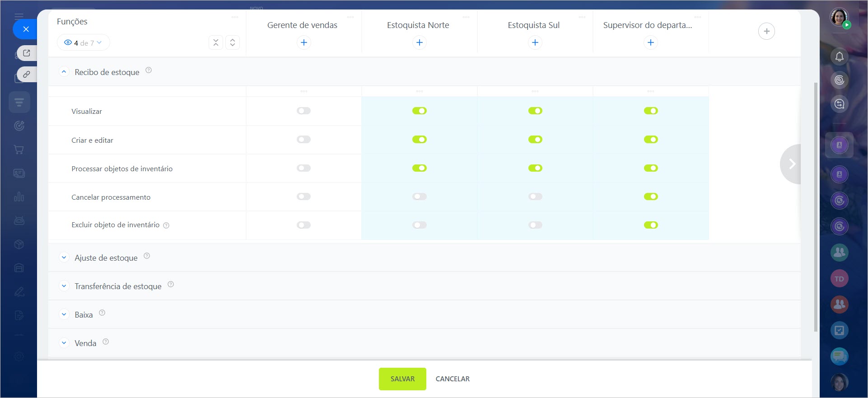868x398 pixels.
Task: Disable Processar objetos de inventário for Estoquista Sul
Action: point(535,168)
